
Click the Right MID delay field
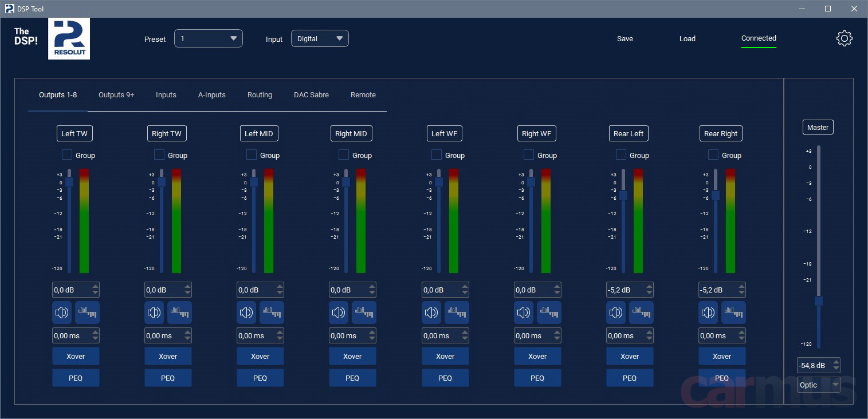[352, 335]
